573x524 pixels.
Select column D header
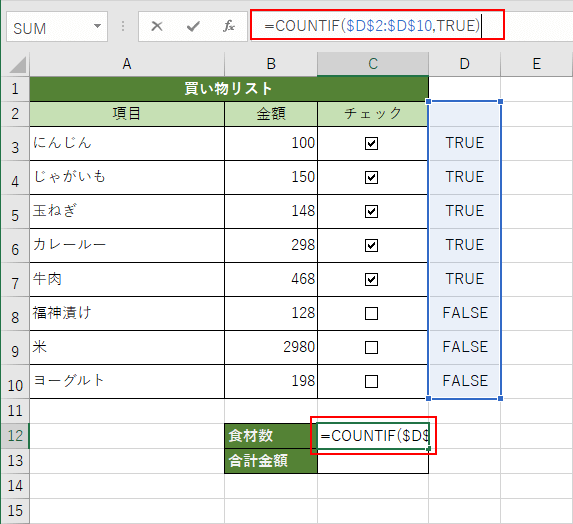[464, 64]
